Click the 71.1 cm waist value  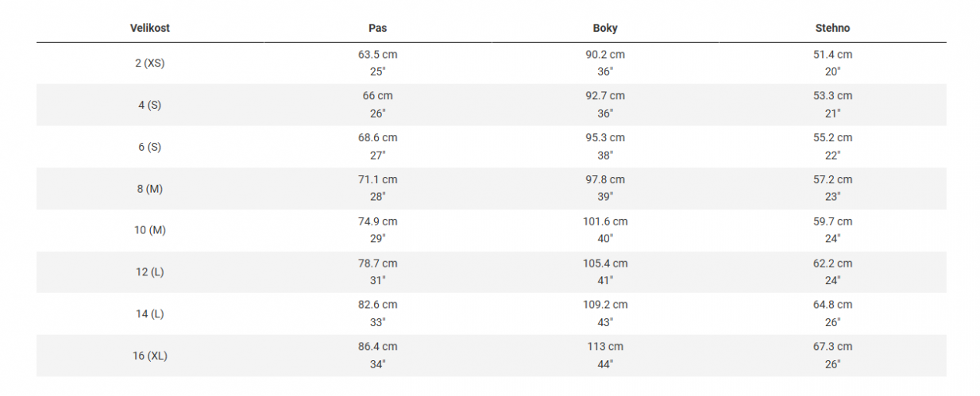[378, 179]
